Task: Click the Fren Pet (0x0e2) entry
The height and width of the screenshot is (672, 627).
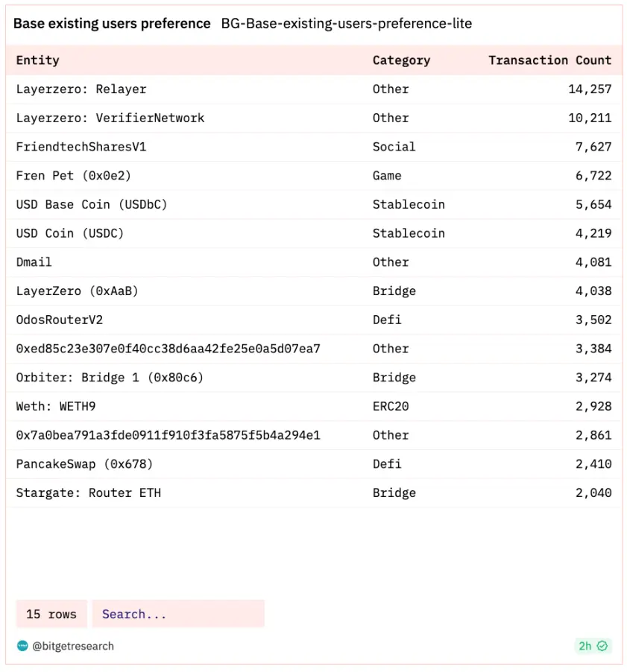Action: [63, 176]
